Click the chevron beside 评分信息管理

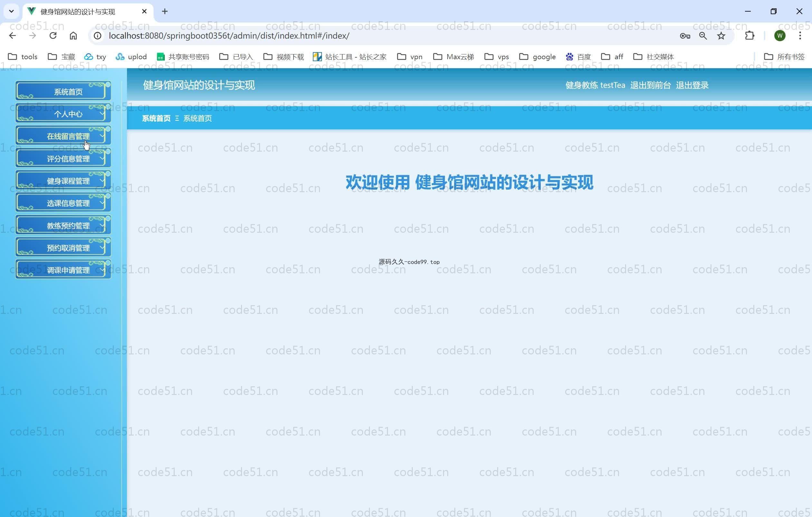click(101, 158)
